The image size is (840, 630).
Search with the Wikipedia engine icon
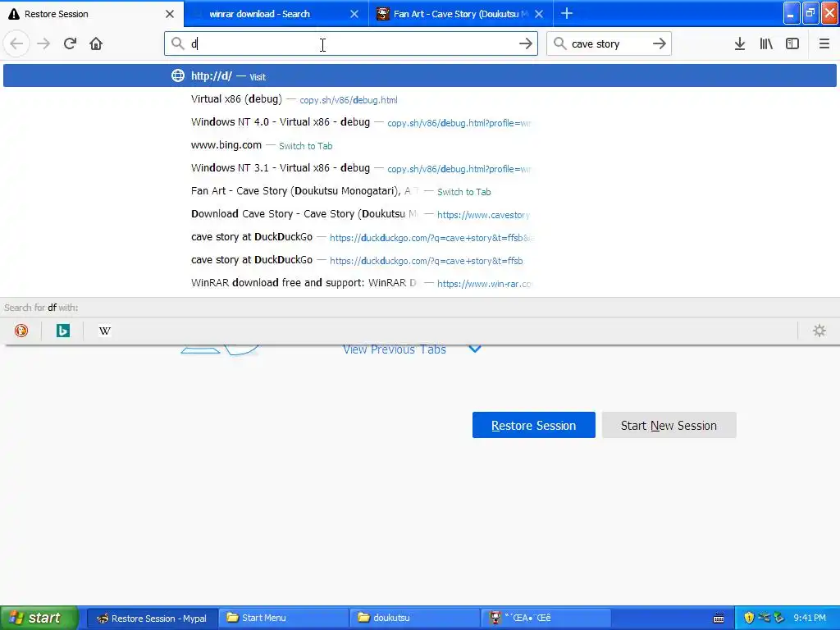point(105,331)
